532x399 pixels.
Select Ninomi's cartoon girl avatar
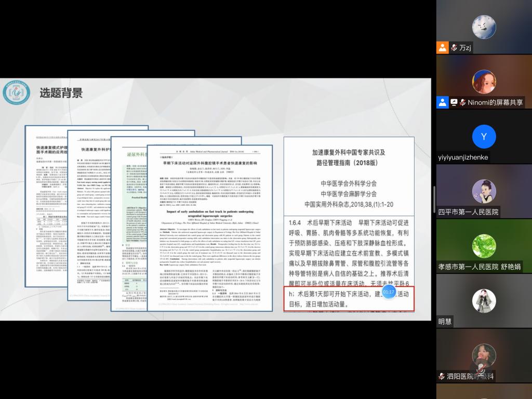484,82
